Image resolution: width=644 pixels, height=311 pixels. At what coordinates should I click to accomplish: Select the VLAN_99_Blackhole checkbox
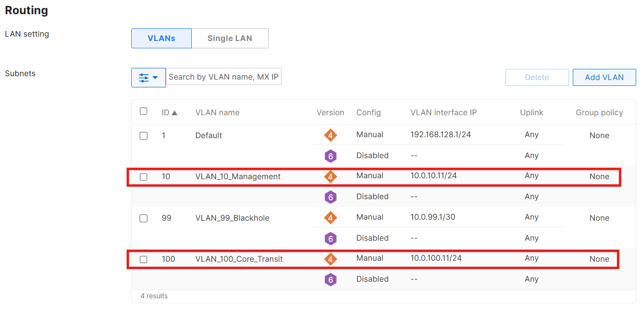point(143,218)
